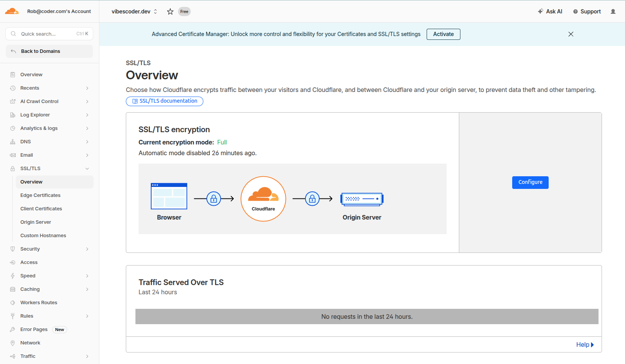
Task: Expand the Email chevron
Action: pyautogui.click(x=87, y=155)
